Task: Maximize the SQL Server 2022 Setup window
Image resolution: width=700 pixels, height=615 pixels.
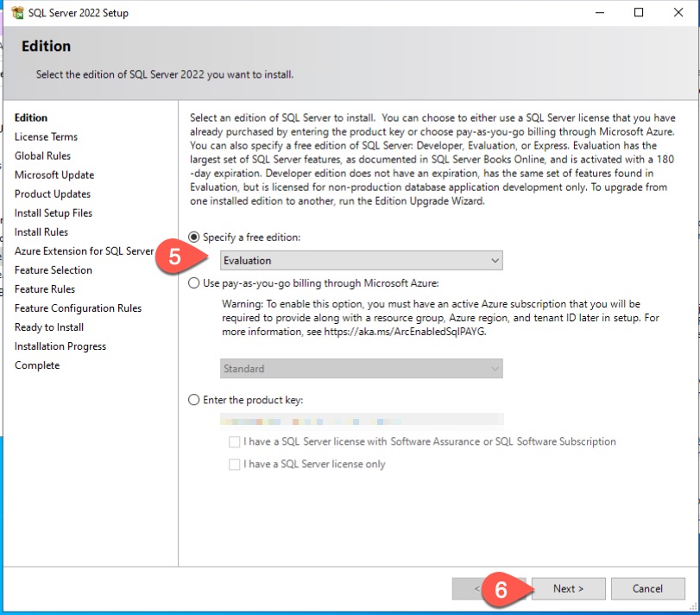Action: click(639, 13)
